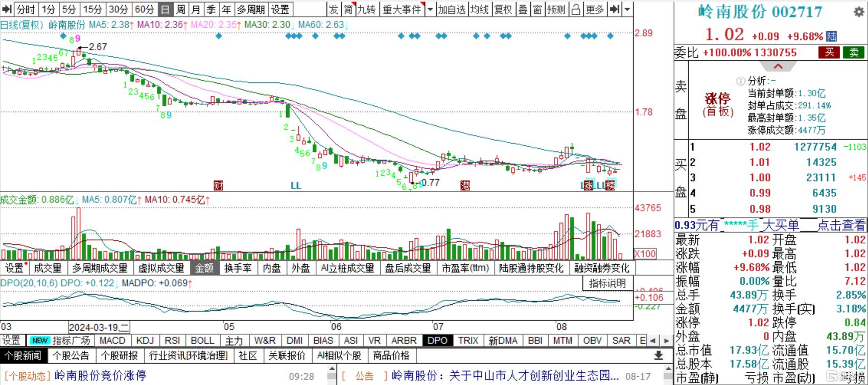
Task: Click the collapse-left arrow icon at toolbar start
Action: [x=7, y=9]
